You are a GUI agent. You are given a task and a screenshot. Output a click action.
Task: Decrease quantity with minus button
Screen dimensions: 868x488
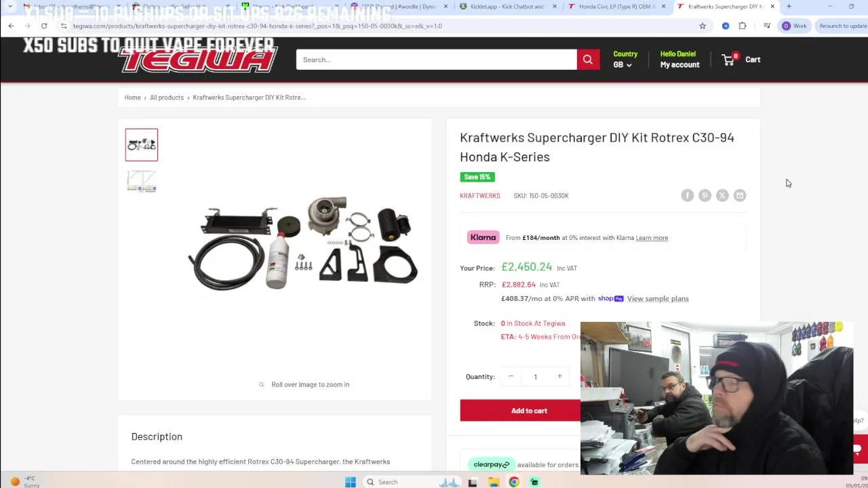[x=511, y=376]
